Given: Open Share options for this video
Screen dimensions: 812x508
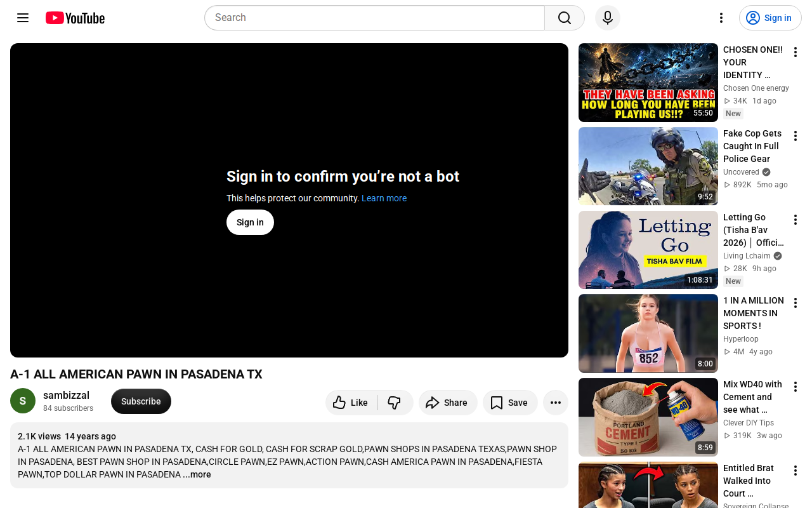Looking at the screenshot, I should click(x=448, y=403).
